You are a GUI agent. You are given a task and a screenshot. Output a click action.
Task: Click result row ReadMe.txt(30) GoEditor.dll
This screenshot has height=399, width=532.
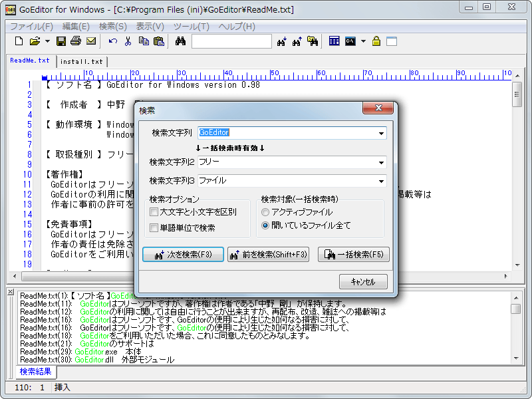[x=97, y=360]
